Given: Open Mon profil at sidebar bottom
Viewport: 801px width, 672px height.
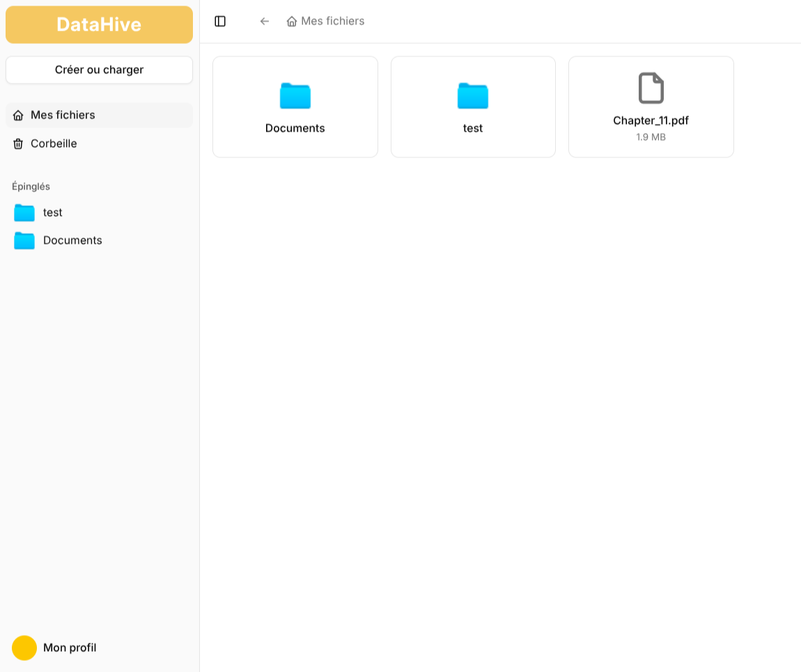Looking at the screenshot, I should [x=99, y=648].
